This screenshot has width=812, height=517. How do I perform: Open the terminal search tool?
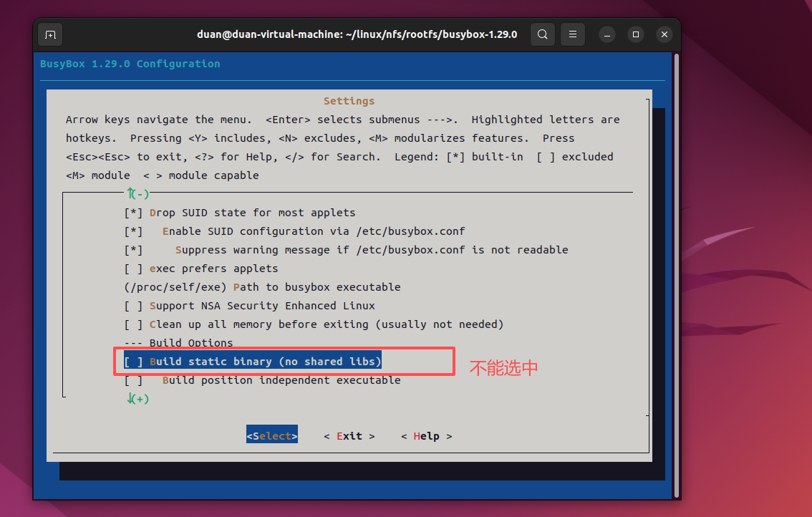click(x=542, y=34)
